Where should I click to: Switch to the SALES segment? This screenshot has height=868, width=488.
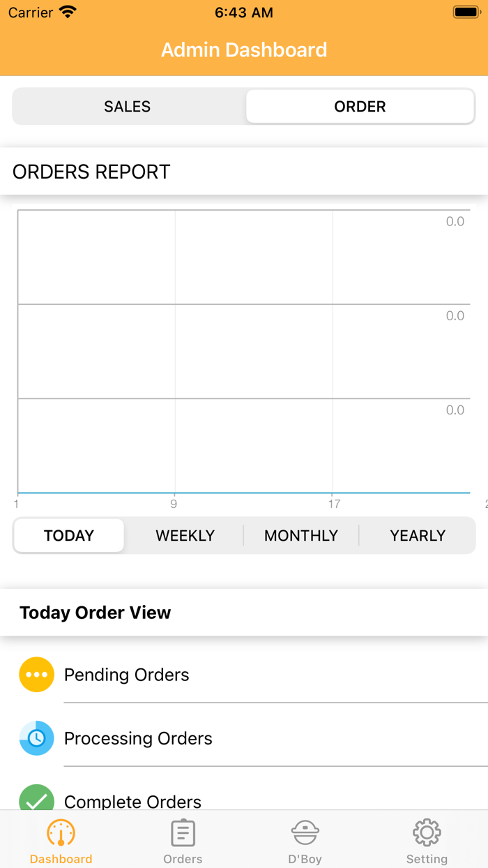(128, 107)
